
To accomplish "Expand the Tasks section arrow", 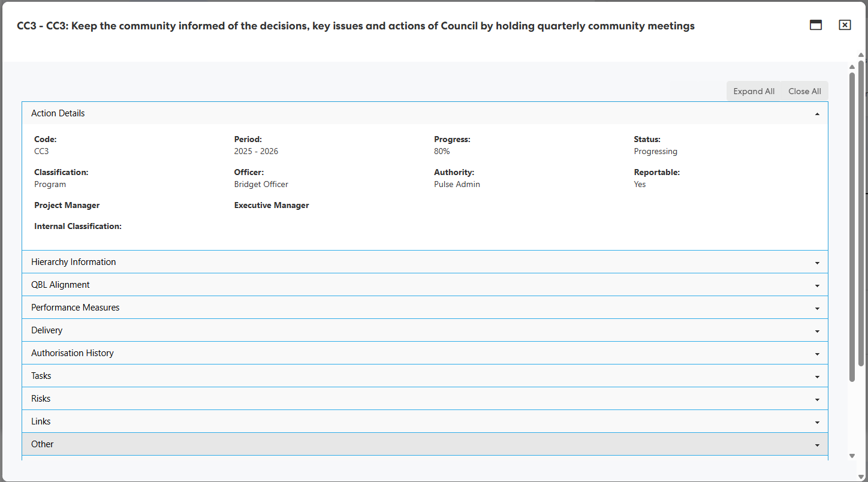I will pos(817,376).
